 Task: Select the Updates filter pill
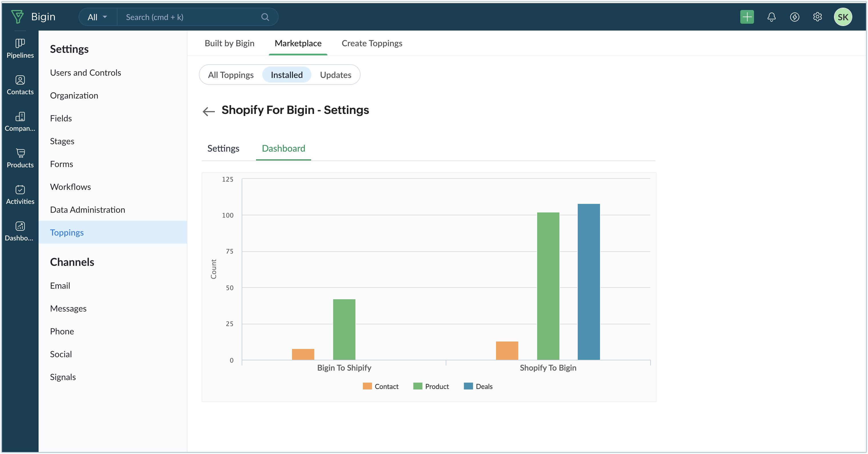pos(335,75)
